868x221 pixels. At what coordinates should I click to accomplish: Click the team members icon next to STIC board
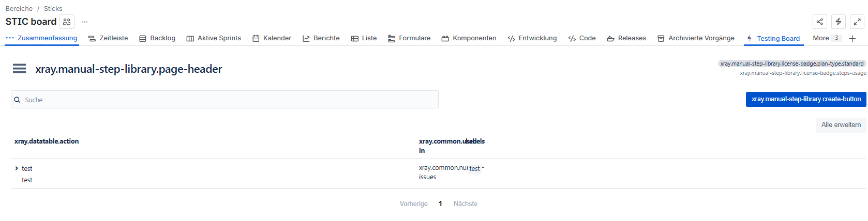67,22
